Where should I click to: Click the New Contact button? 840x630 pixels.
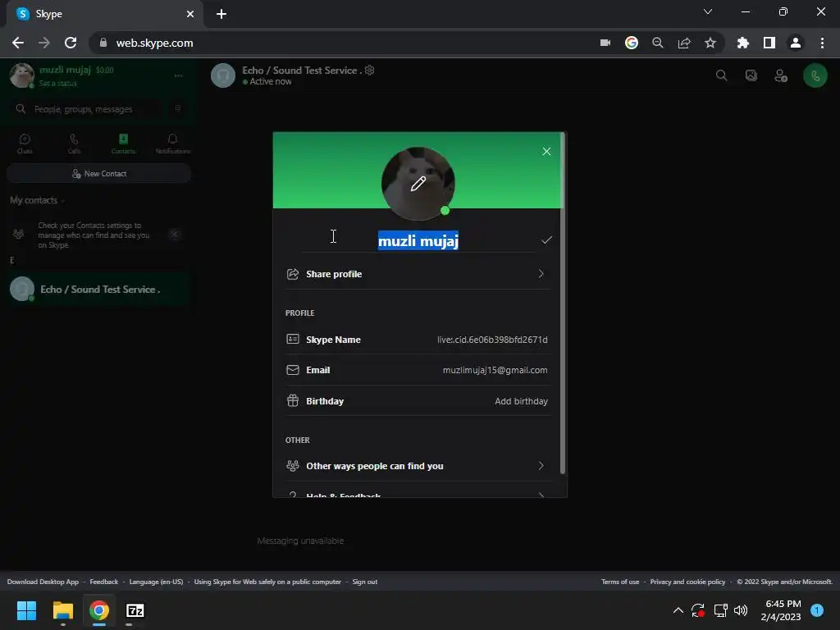click(99, 174)
